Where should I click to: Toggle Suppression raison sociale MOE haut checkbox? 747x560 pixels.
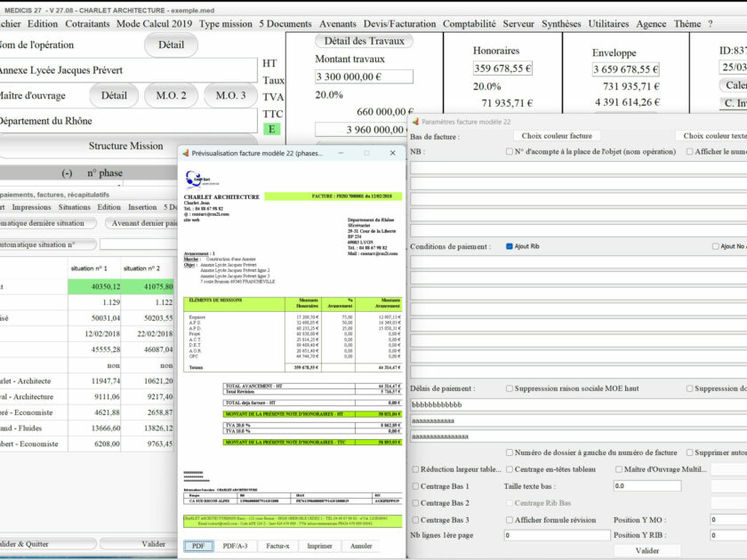510,388
